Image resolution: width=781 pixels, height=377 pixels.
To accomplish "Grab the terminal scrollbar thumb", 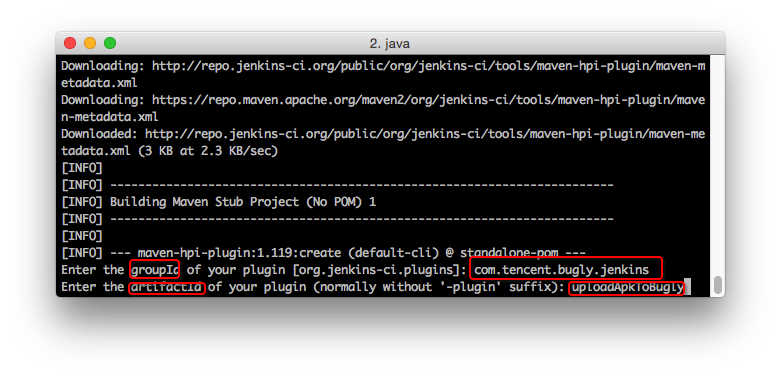I will pos(718,285).
